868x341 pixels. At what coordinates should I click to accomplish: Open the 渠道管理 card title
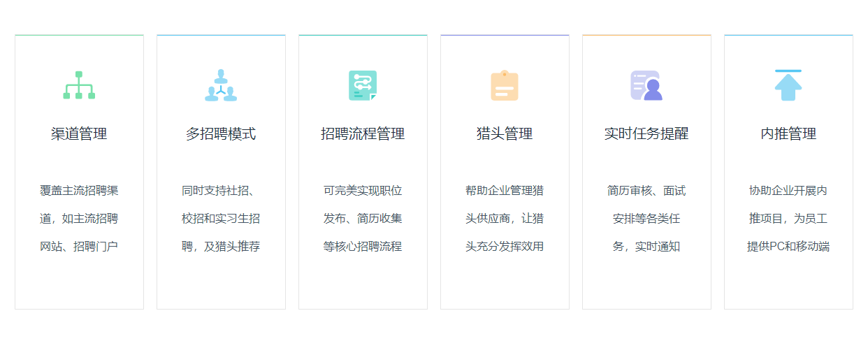click(x=79, y=133)
